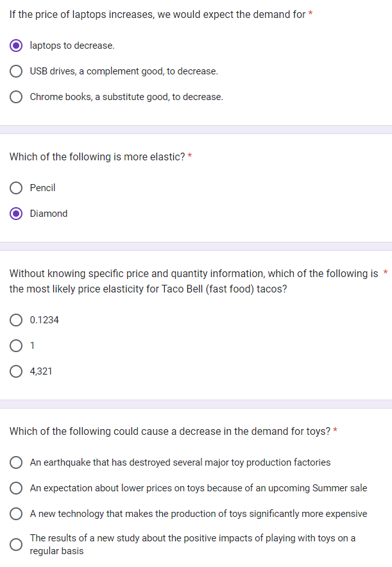Image resolution: width=392 pixels, height=567 pixels.
Task: Choose "USB drives, a complement good, to decrease."
Action: tap(123, 71)
